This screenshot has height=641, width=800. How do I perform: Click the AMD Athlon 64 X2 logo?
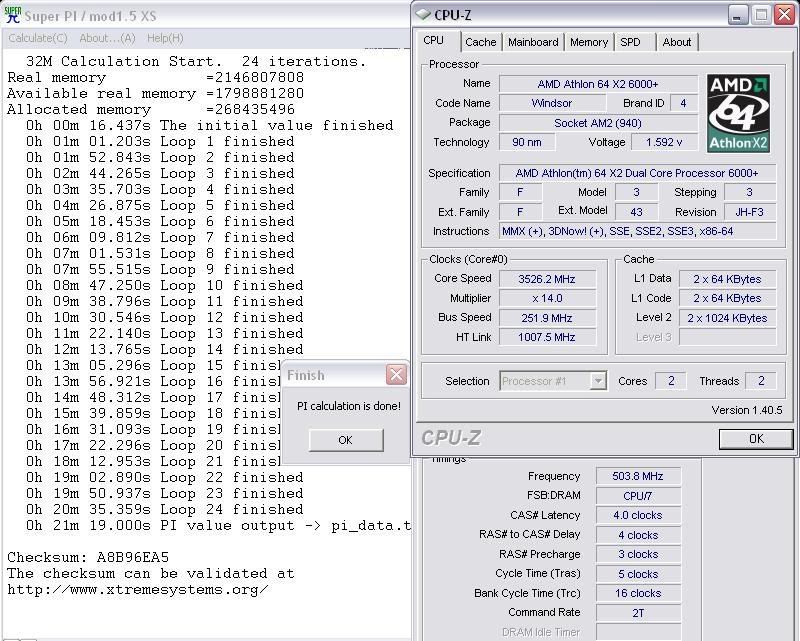tap(738, 113)
